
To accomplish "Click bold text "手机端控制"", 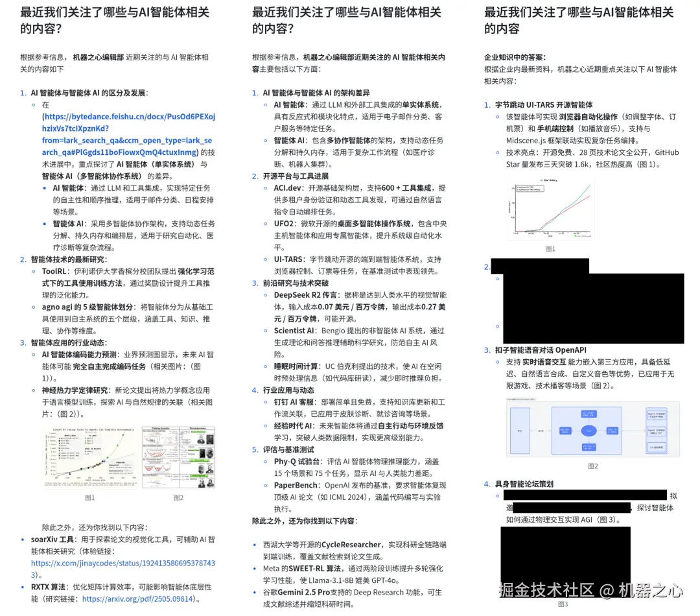I will pos(555,128).
